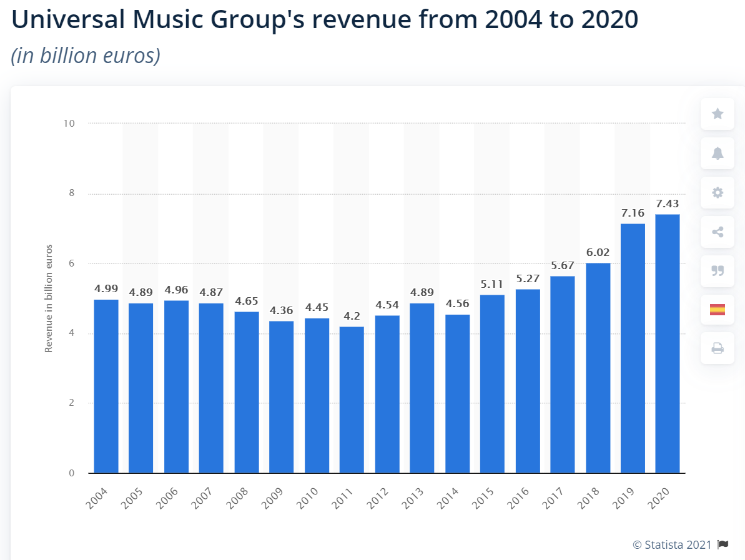The image size is (745, 560).
Task: Click the chart title about Universal Music Group
Action: pos(325,19)
